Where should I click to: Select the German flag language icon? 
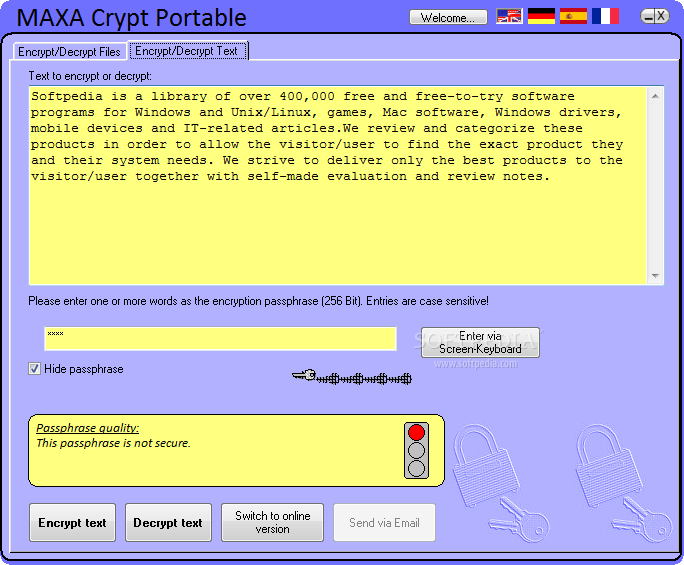click(x=541, y=17)
